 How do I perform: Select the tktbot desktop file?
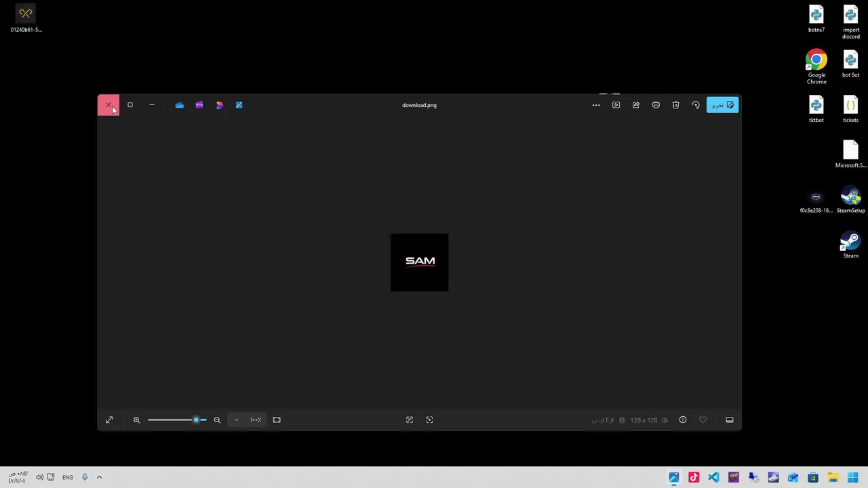pyautogui.click(x=816, y=109)
